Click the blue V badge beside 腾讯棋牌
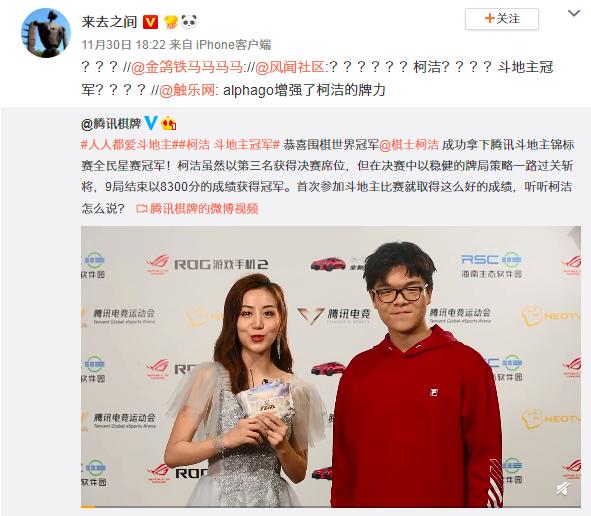This screenshot has width=591, height=516. coord(151,123)
